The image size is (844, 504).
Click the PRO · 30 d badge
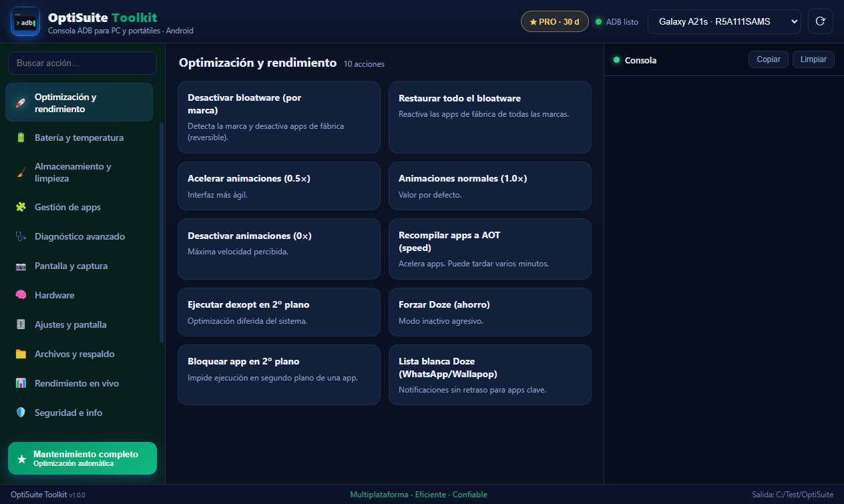pyautogui.click(x=554, y=21)
